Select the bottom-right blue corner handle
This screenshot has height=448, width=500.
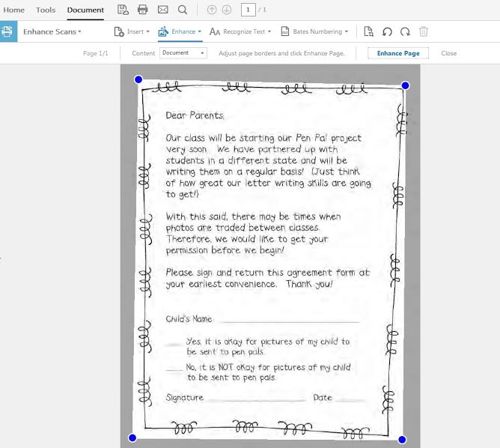coord(402,440)
